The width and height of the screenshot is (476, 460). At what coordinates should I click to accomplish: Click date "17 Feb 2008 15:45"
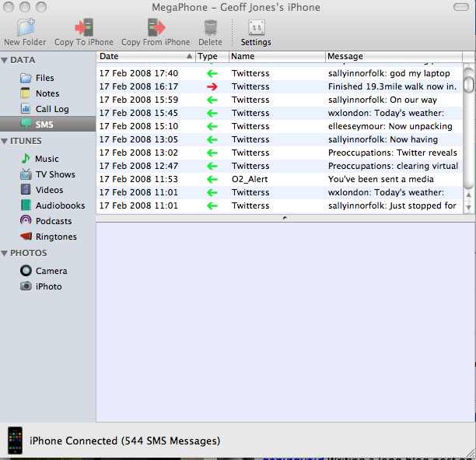[x=138, y=113]
